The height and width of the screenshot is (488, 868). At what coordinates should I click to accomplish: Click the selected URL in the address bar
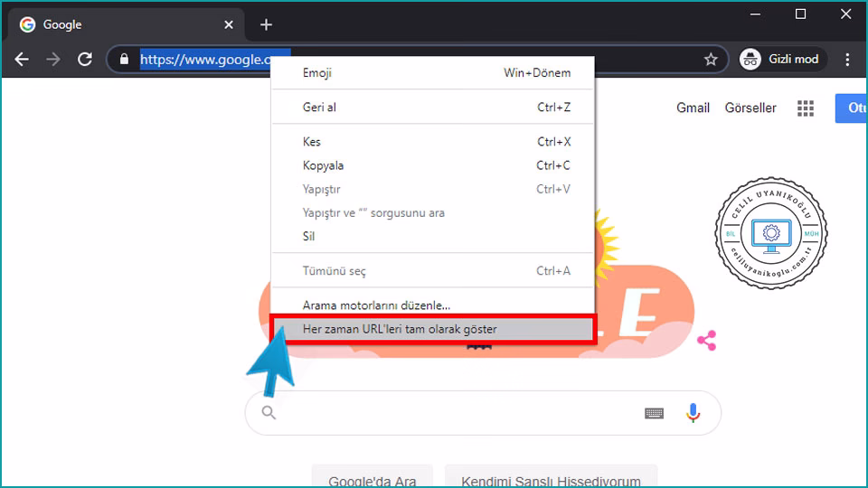(206, 60)
